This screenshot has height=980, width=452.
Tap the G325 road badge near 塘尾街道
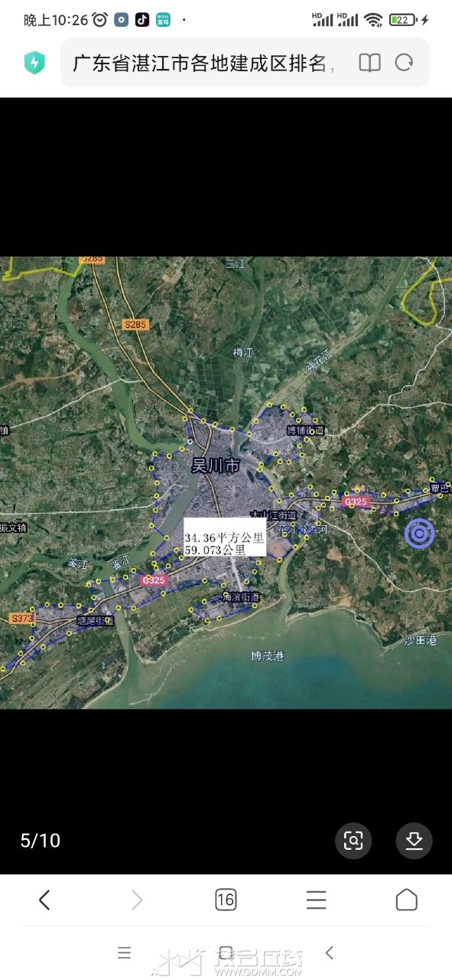(x=154, y=580)
